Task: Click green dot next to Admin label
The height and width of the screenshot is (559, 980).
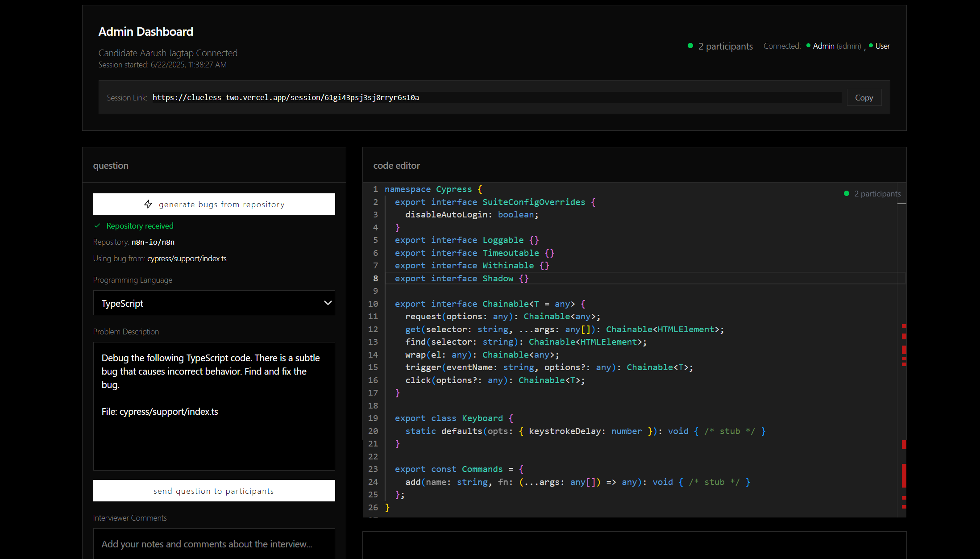Action: [x=808, y=46]
